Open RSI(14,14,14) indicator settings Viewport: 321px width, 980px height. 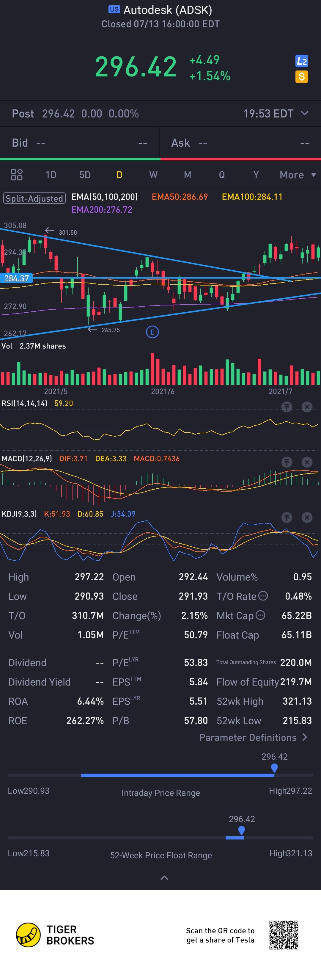(x=24, y=403)
